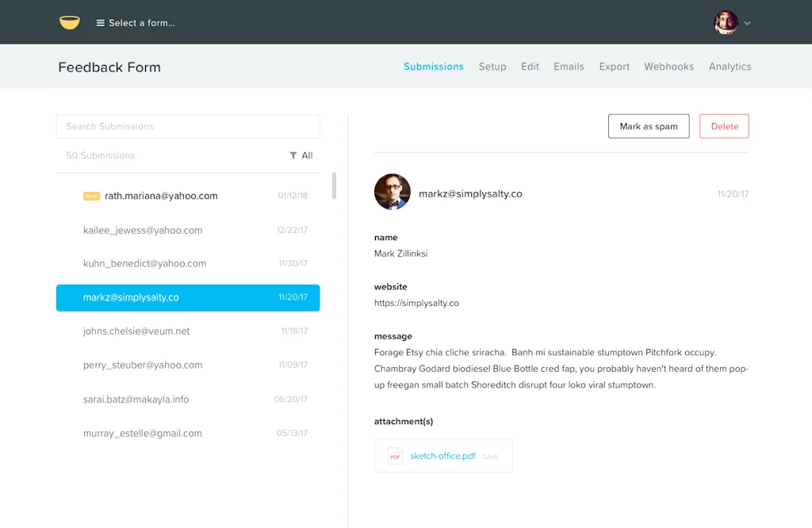The width and height of the screenshot is (812, 528).
Task: Click the yellow bowl logo icon
Action: point(70,23)
